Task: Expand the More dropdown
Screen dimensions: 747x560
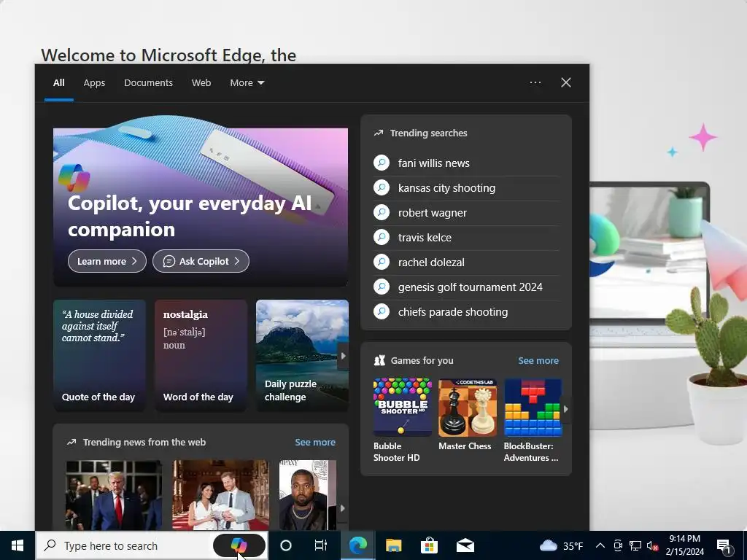Action: (x=247, y=83)
